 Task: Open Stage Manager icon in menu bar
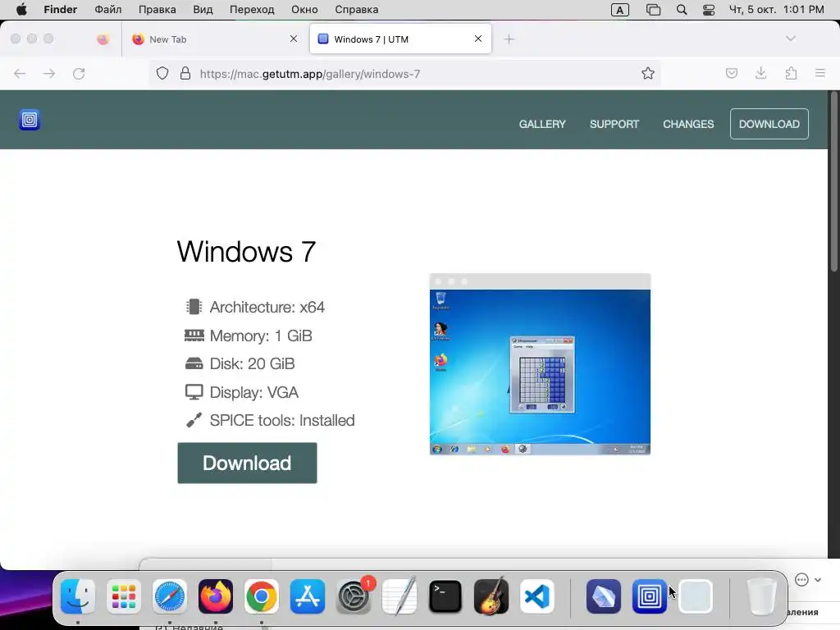point(653,10)
